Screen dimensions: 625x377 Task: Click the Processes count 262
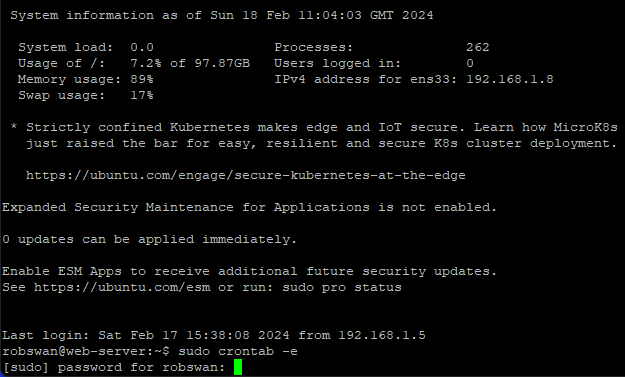pyautogui.click(x=478, y=47)
